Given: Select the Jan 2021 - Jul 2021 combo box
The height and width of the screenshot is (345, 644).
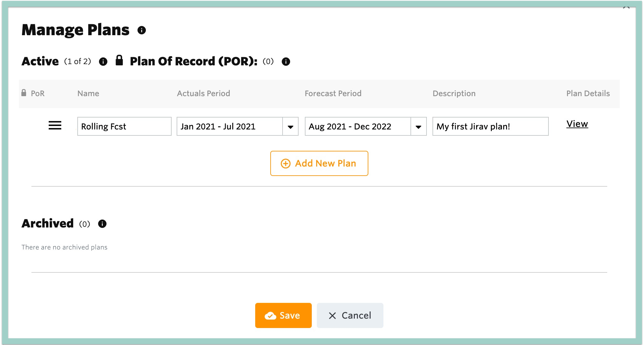Looking at the screenshot, I should 238,126.
